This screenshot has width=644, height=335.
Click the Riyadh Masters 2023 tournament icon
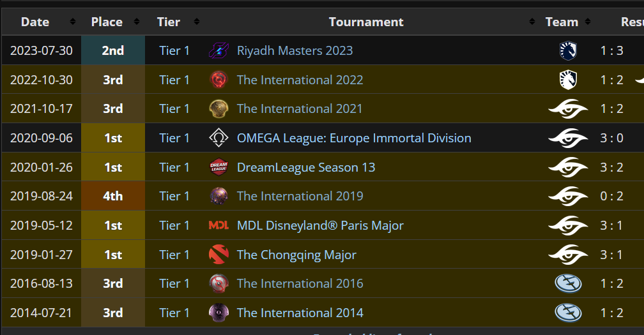click(218, 50)
